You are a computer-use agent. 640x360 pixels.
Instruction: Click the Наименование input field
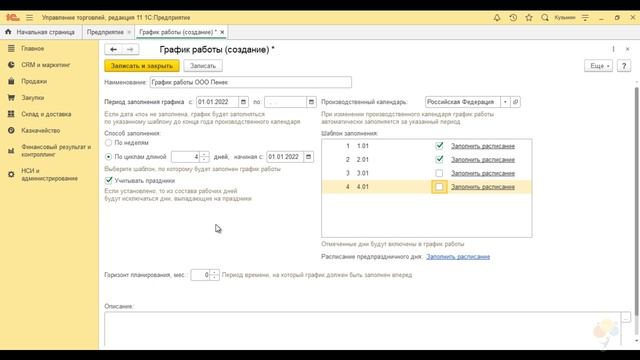coord(251,82)
